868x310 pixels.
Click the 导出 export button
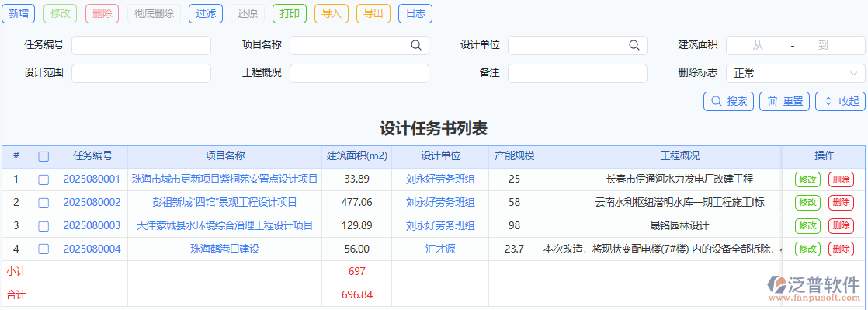(373, 14)
